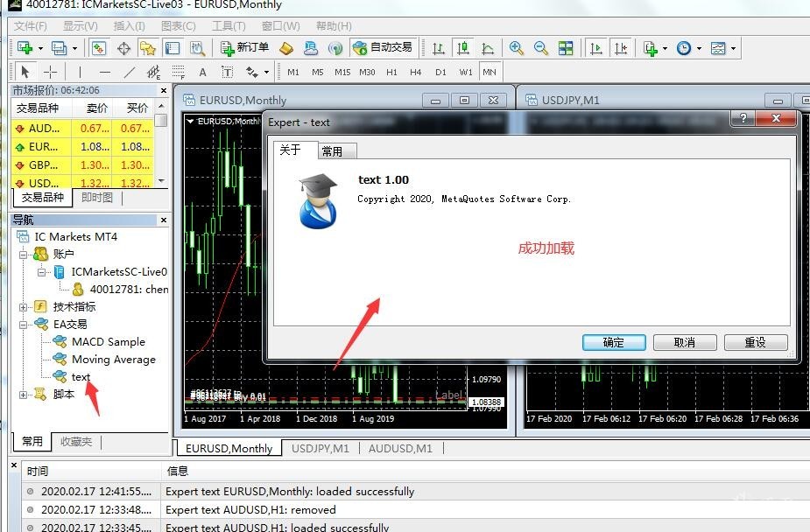Image resolution: width=810 pixels, height=532 pixels.
Task: Open the new chart toolbar icon
Action: click(25, 48)
